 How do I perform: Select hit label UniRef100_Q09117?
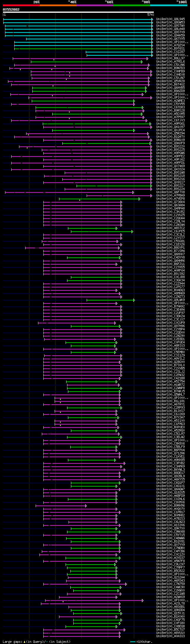[x=170, y=182]
